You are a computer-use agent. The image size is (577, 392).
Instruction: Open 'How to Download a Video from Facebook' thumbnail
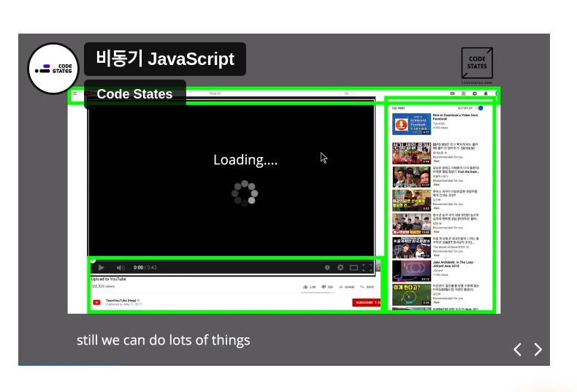coord(411,124)
